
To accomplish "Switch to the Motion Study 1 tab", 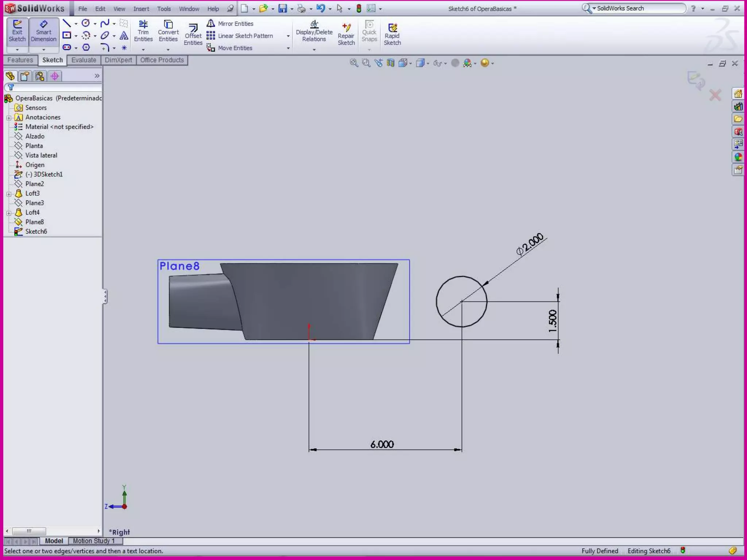I will click(94, 541).
